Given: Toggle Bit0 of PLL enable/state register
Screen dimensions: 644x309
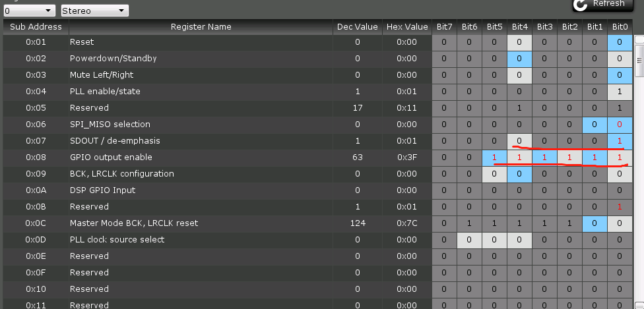Looking at the screenshot, I should pos(620,92).
